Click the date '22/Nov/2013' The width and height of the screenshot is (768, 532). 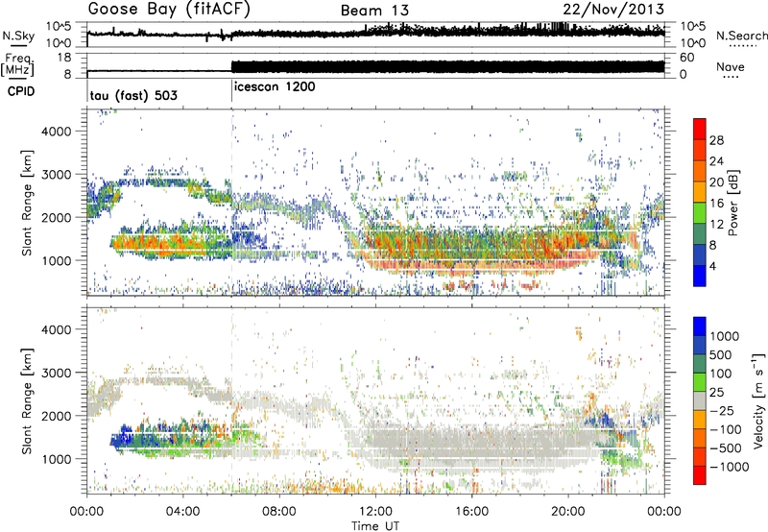click(613, 10)
